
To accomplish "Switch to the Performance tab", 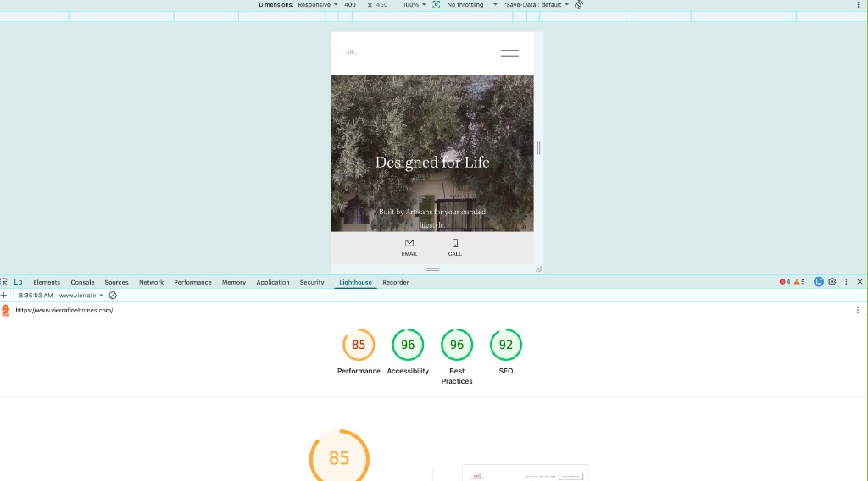I will (x=192, y=282).
